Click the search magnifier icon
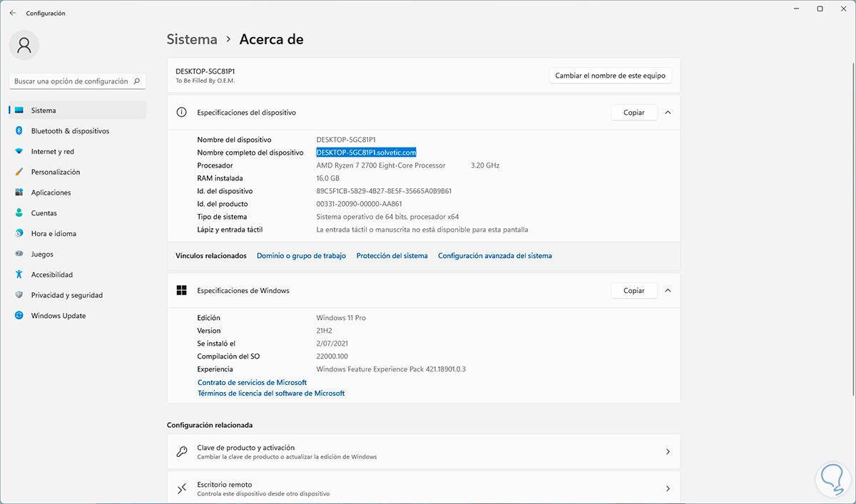 (137, 81)
